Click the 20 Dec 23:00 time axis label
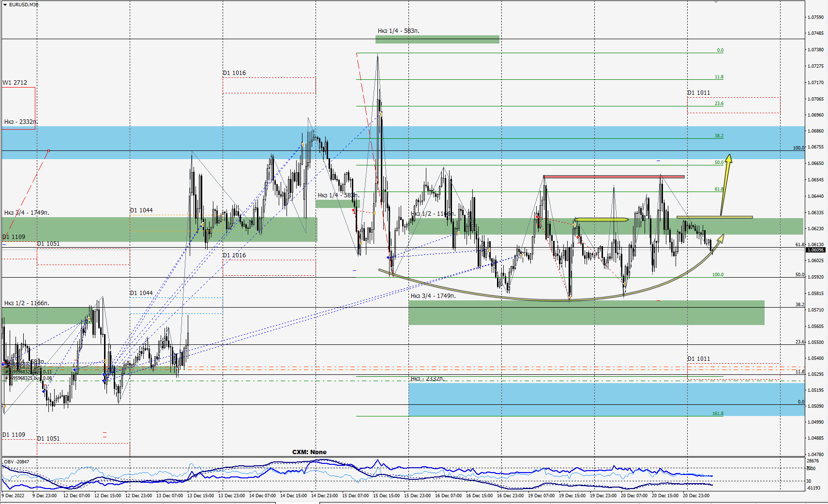This screenshot has width=828, height=504. click(696, 495)
